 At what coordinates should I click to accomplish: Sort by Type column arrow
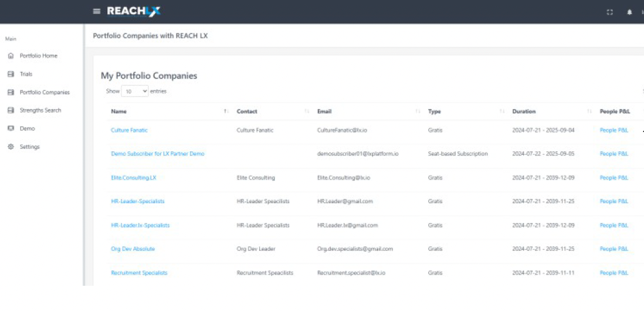(502, 111)
